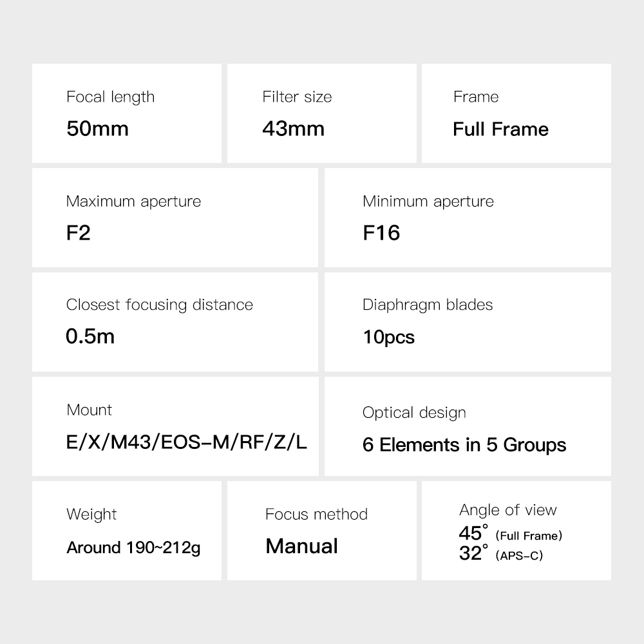Click the Focal length label

click(110, 97)
